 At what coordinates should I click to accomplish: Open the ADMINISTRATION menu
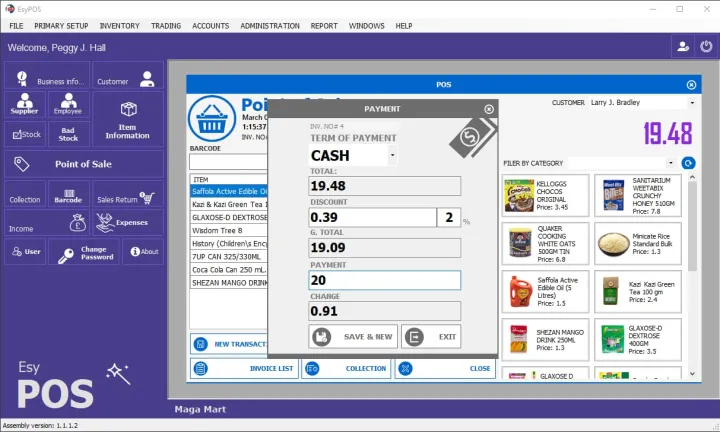pyautogui.click(x=270, y=26)
